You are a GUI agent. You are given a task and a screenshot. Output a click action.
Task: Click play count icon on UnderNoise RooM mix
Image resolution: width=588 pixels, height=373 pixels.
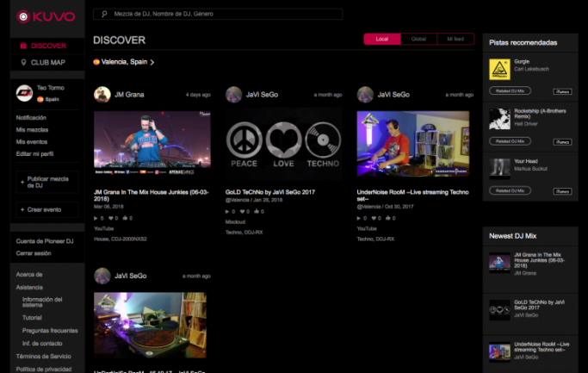pos(360,219)
